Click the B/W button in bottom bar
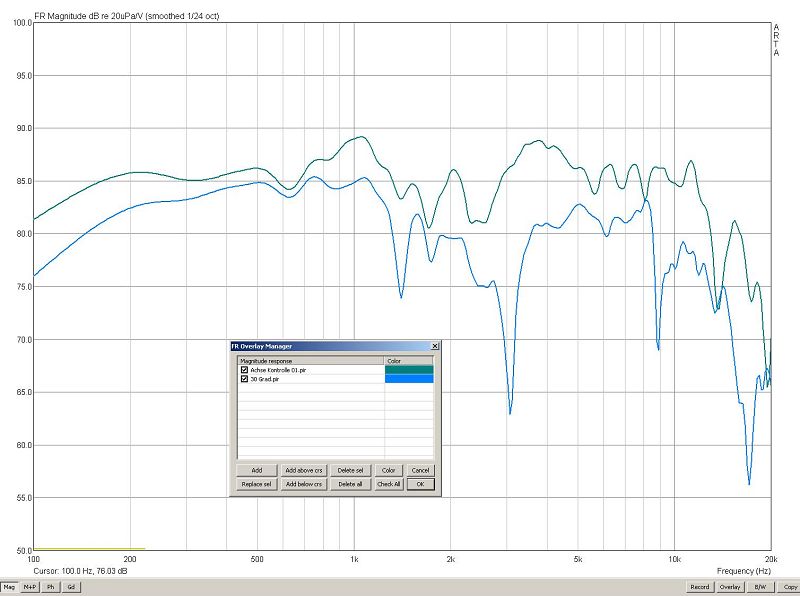The image size is (800, 596). coord(761,587)
